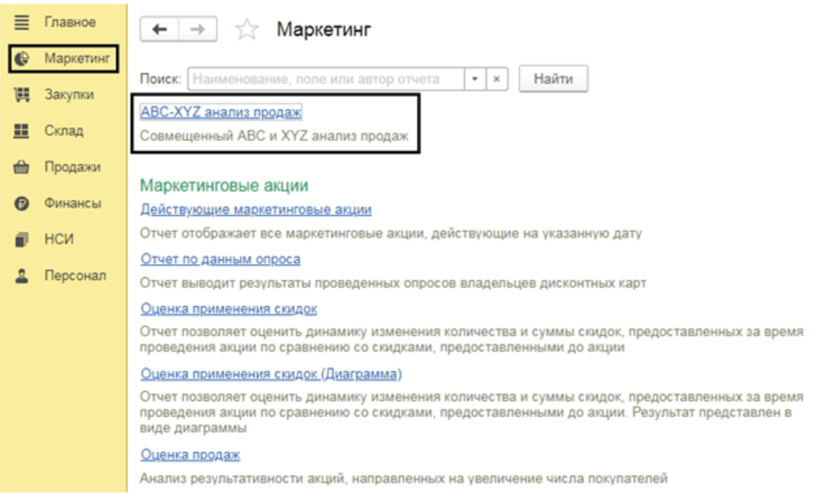Viewport: 825px width, 504px height.
Task: Open Отчет по данным опроса link
Action: [x=220, y=259]
